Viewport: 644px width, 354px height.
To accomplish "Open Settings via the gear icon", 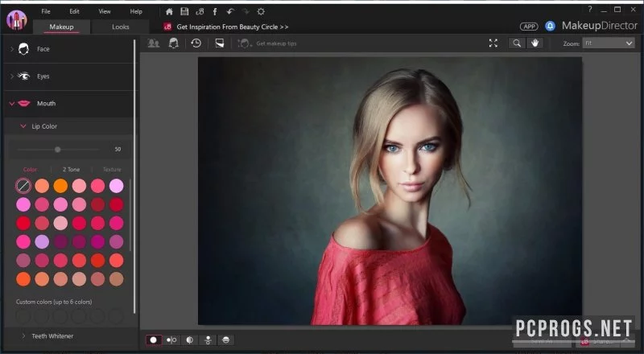I will (x=261, y=11).
